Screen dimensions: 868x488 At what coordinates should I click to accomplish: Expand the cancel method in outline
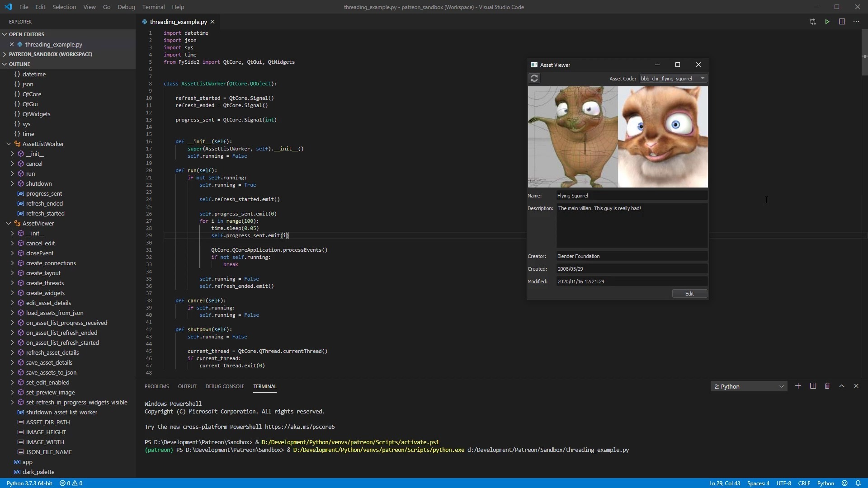point(12,164)
